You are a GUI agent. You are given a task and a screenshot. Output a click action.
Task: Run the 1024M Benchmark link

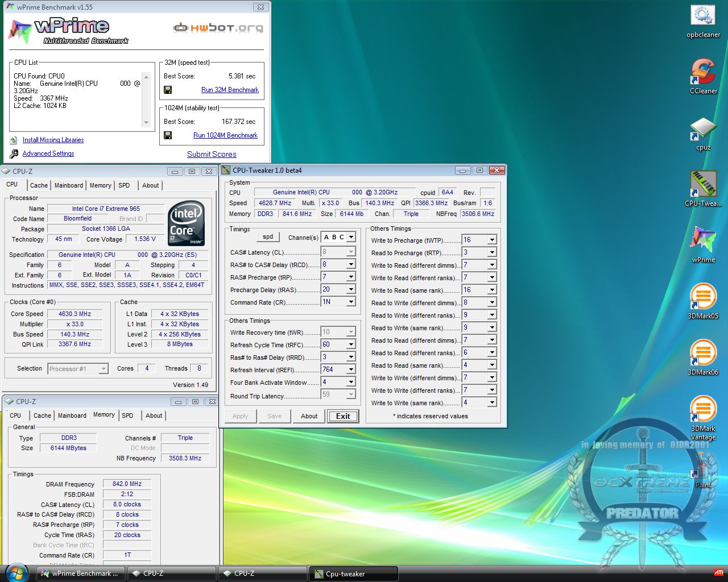[225, 135]
